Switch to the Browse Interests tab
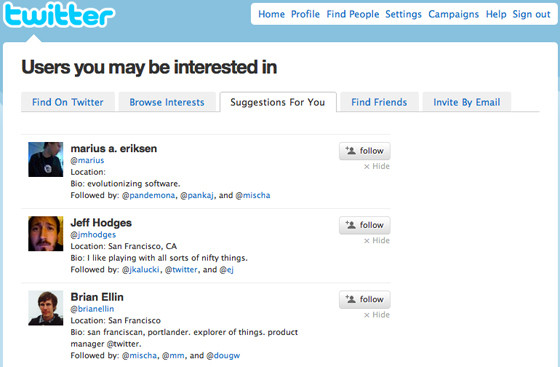 [x=167, y=102]
